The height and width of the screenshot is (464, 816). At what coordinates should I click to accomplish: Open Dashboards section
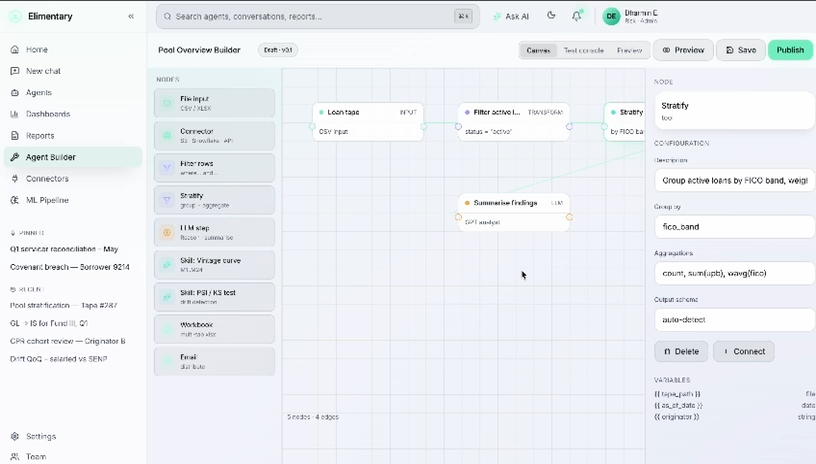click(73, 114)
